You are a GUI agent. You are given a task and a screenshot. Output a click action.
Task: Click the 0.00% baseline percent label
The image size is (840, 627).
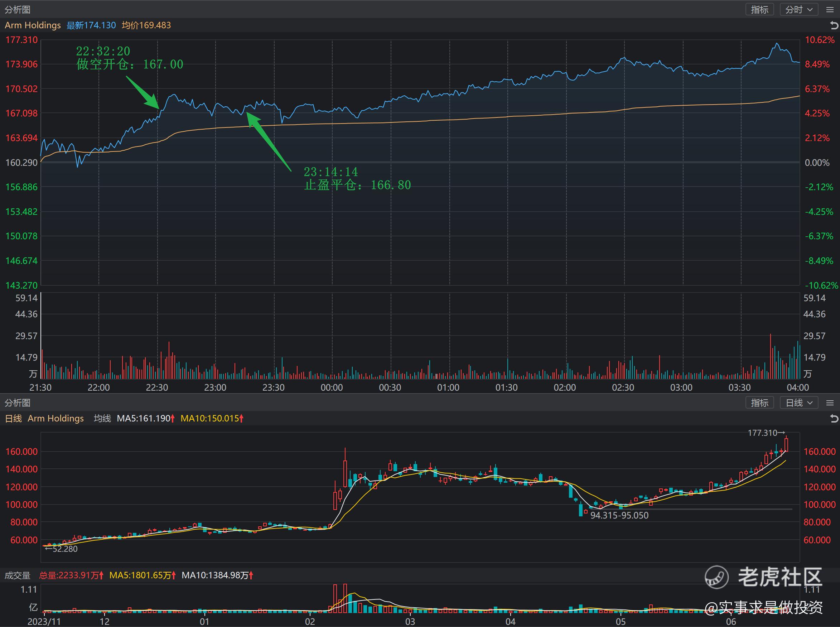pyautogui.click(x=817, y=163)
